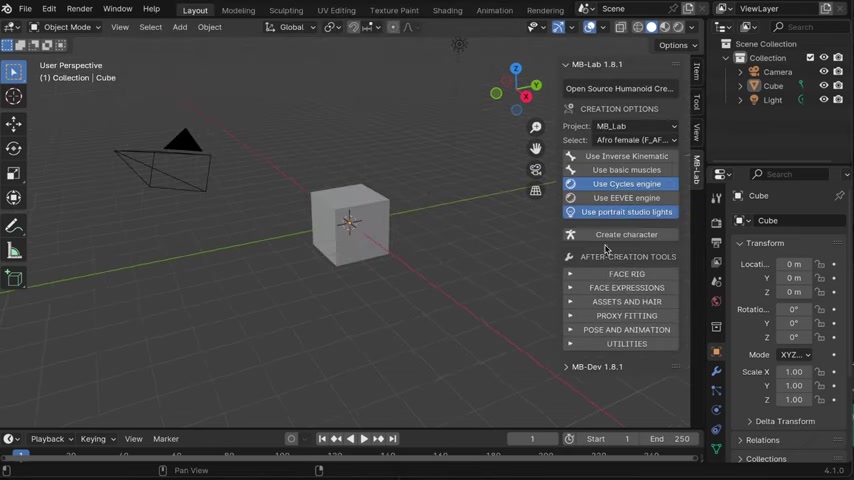Open the Select character type dropdown
The height and width of the screenshot is (480, 854).
pyautogui.click(x=636, y=140)
